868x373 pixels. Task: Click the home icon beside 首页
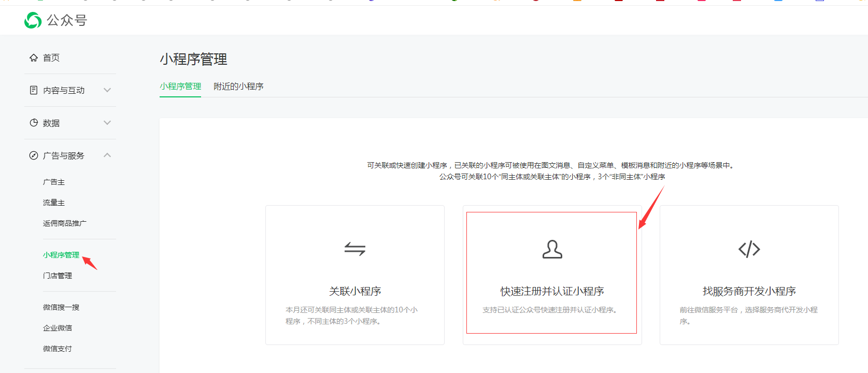(x=34, y=58)
